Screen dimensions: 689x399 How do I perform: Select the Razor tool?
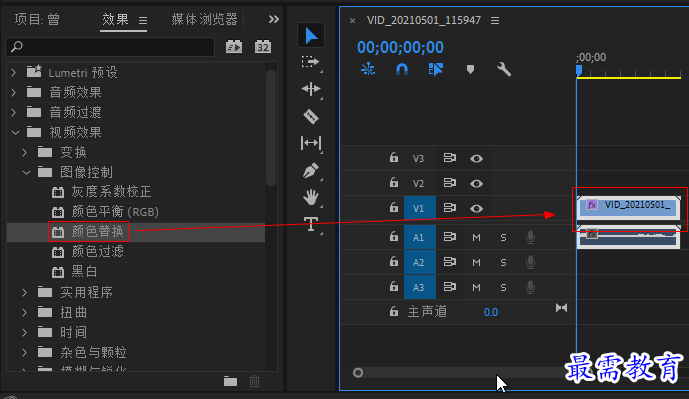[x=311, y=116]
